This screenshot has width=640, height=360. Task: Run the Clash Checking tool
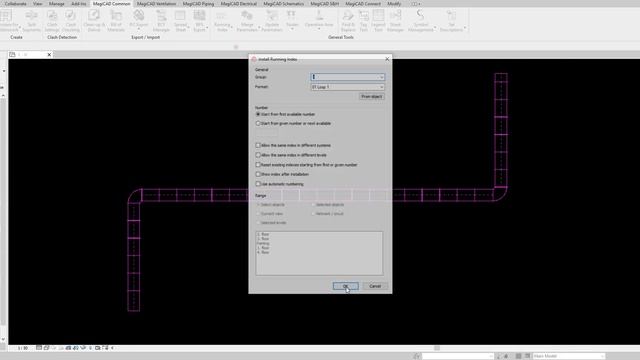(x=71, y=21)
